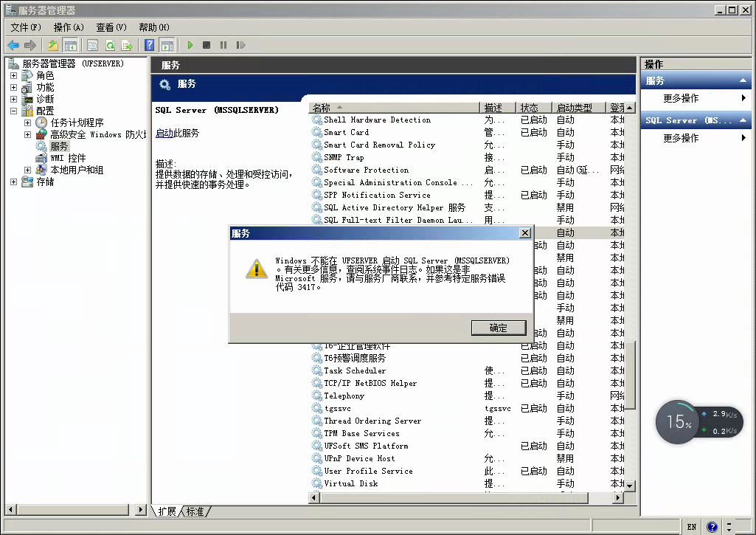756x535 pixels.
Task: Switch to the 扩展 tab
Action: [167, 511]
